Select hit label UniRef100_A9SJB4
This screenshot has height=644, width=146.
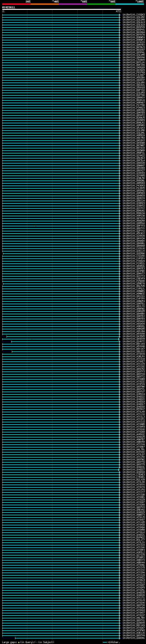tap(134, 331)
